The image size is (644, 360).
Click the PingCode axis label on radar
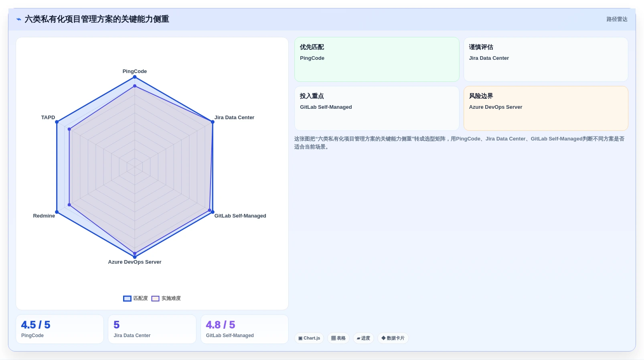(135, 71)
